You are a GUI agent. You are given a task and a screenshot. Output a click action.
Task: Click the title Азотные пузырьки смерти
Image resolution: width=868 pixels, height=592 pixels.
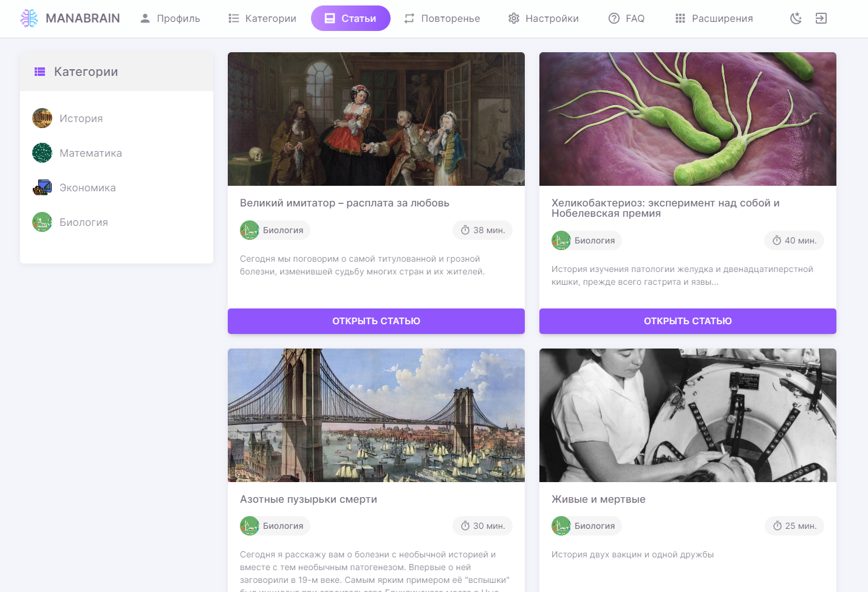coord(309,499)
